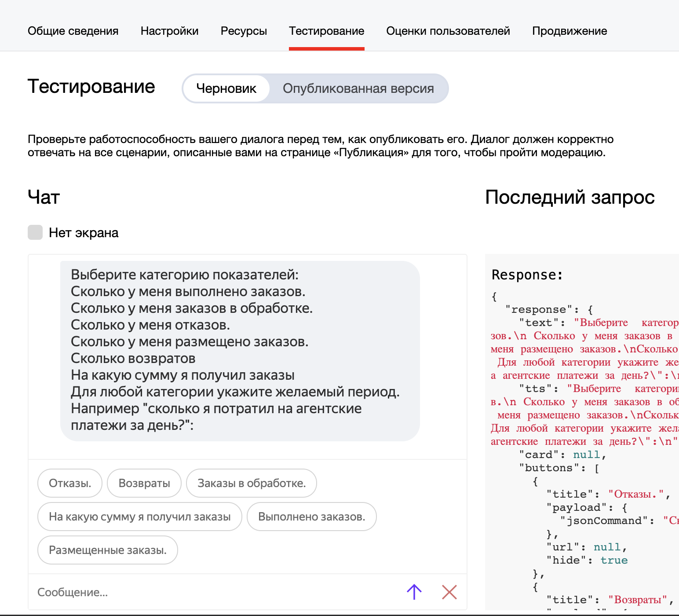
Task: Click the "url": null line in JSON
Action: pos(586,547)
